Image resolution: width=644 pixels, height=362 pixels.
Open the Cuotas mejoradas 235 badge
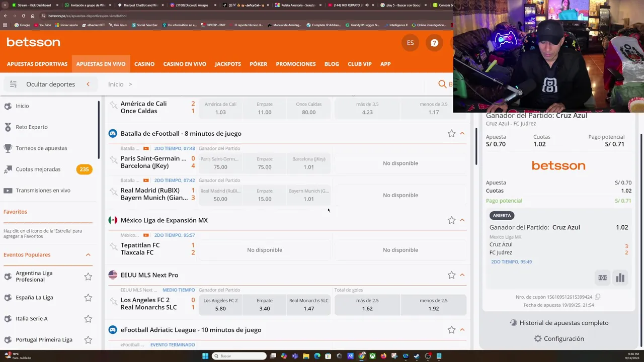(x=84, y=169)
